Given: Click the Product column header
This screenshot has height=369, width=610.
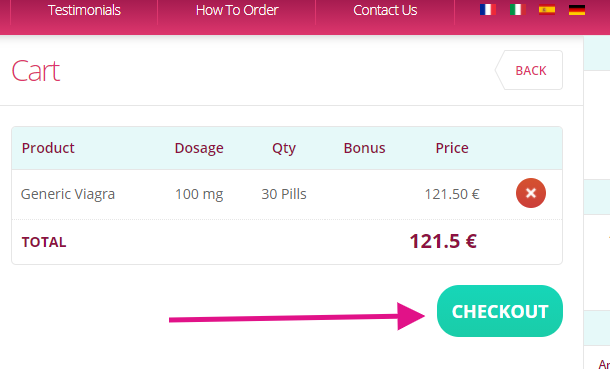Looking at the screenshot, I should click(x=48, y=148).
